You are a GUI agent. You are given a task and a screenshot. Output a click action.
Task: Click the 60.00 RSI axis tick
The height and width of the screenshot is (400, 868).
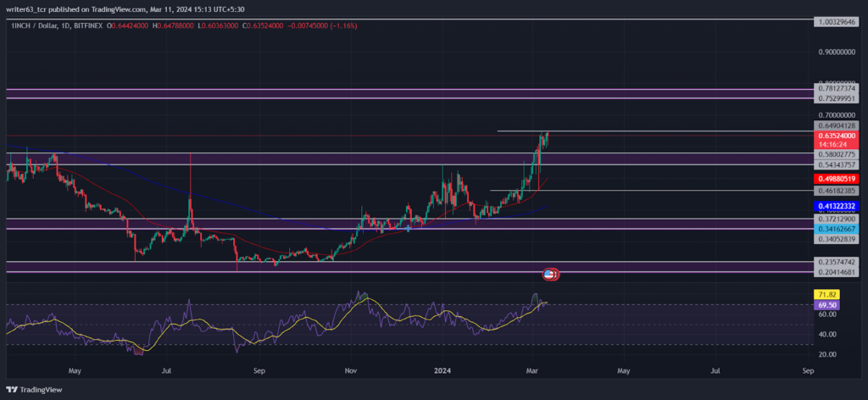pos(827,314)
